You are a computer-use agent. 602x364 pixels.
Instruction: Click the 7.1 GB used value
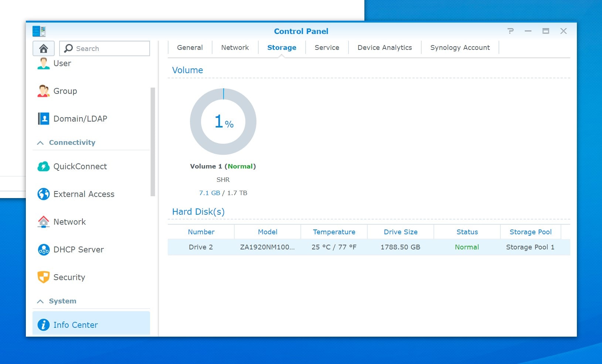point(210,193)
